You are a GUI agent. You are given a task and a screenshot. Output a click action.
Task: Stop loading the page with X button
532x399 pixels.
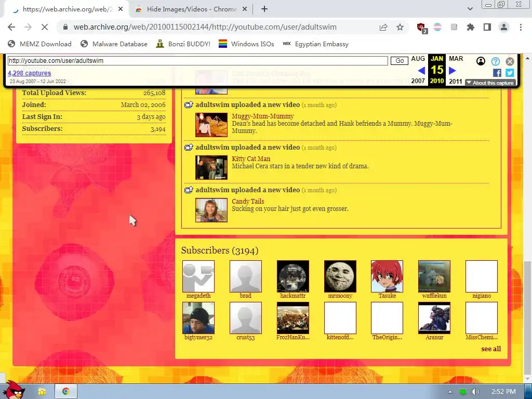(x=45, y=27)
